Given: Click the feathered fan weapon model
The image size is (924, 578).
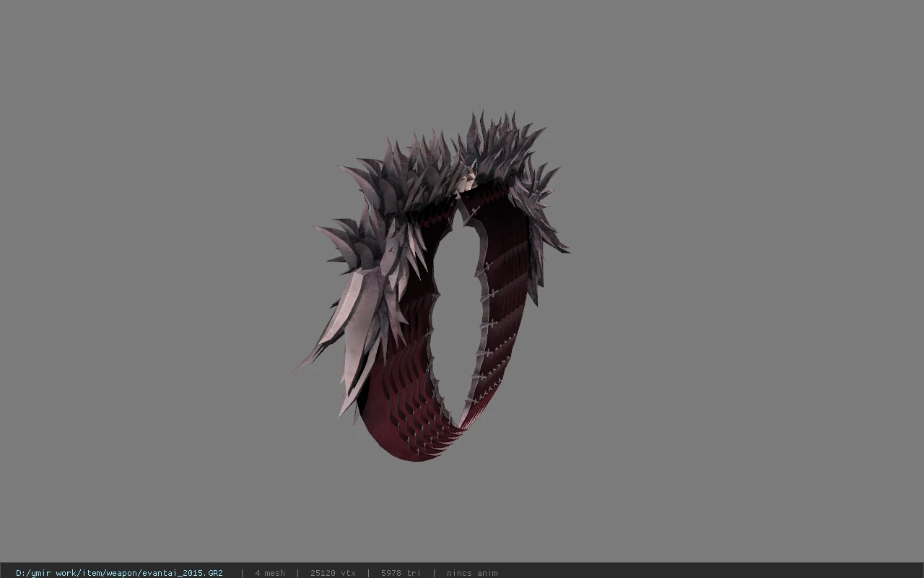Looking at the screenshot, I should click(x=431, y=286).
